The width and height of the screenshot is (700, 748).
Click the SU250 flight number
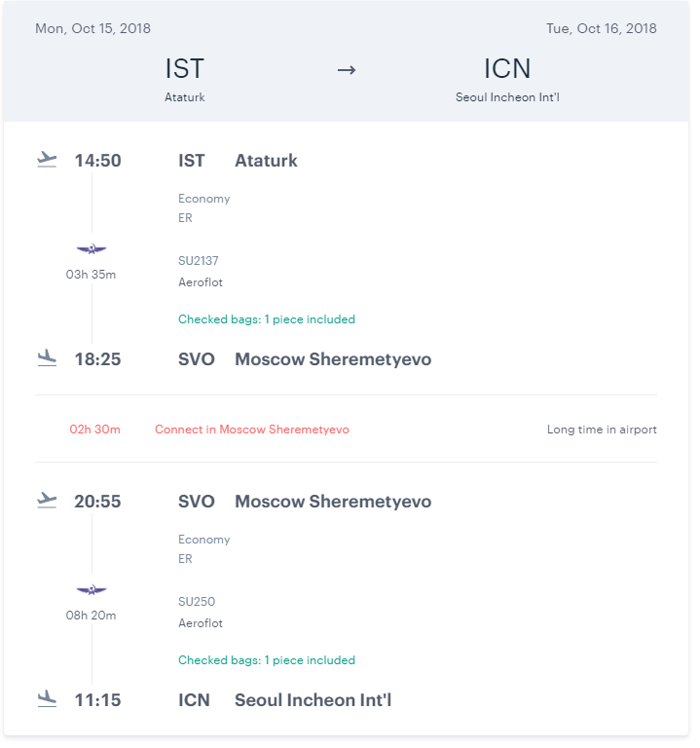[x=197, y=601]
